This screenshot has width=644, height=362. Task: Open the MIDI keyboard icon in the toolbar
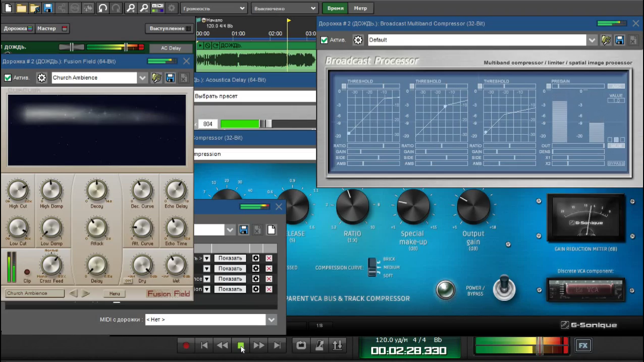[x=158, y=8]
